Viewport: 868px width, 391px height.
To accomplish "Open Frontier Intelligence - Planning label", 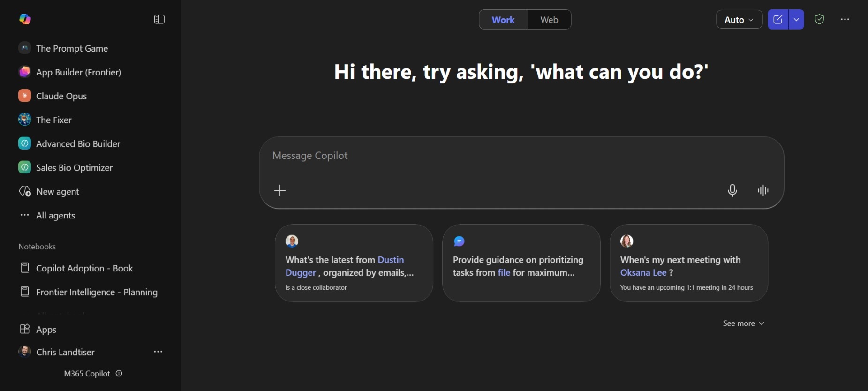I will (x=97, y=292).
